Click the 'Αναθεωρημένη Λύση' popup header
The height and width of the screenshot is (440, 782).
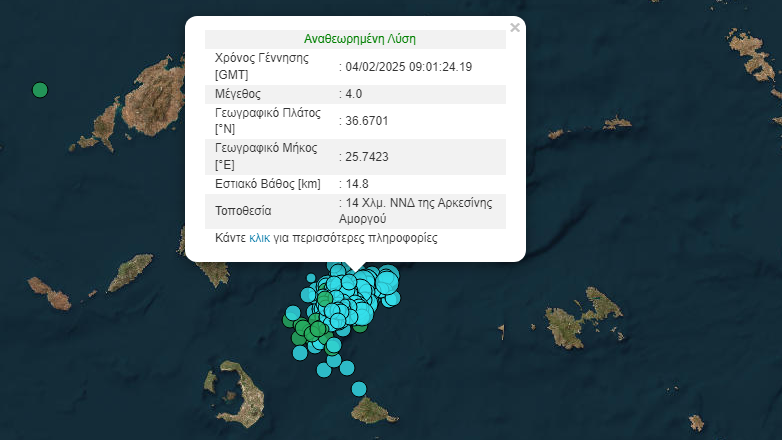coord(359,39)
